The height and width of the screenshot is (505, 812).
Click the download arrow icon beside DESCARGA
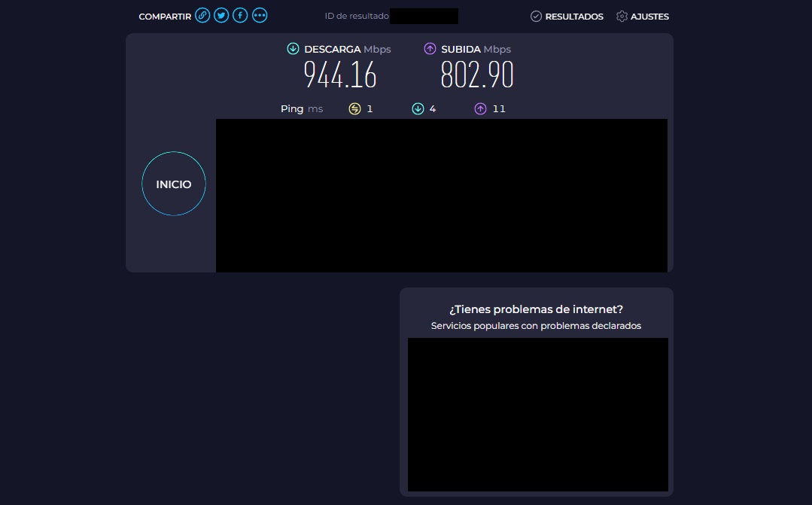[x=293, y=49]
